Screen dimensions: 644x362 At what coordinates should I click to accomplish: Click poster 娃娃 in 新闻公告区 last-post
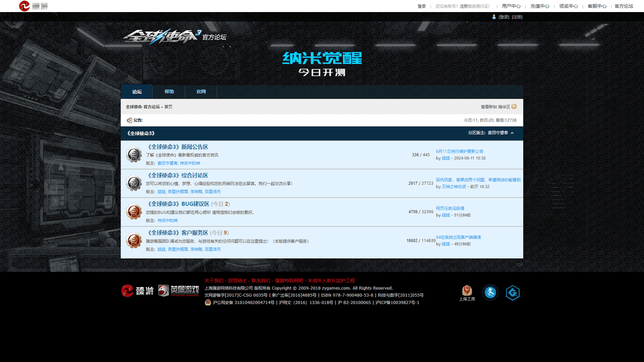[x=446, y=158]
